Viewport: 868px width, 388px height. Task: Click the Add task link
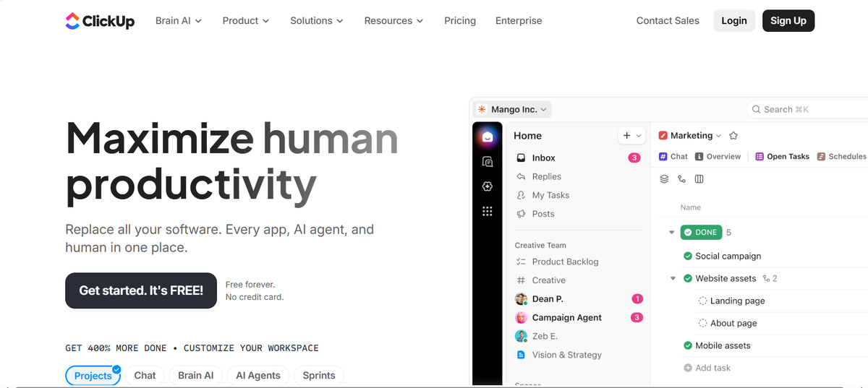713,368
